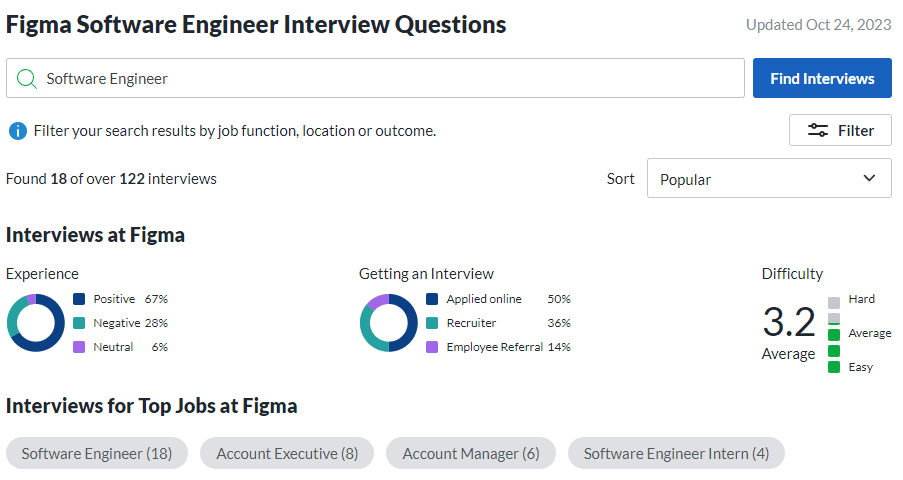Click the Positive 67% label
This screenshot has height=480, width=903.
(x=131, y=299)
